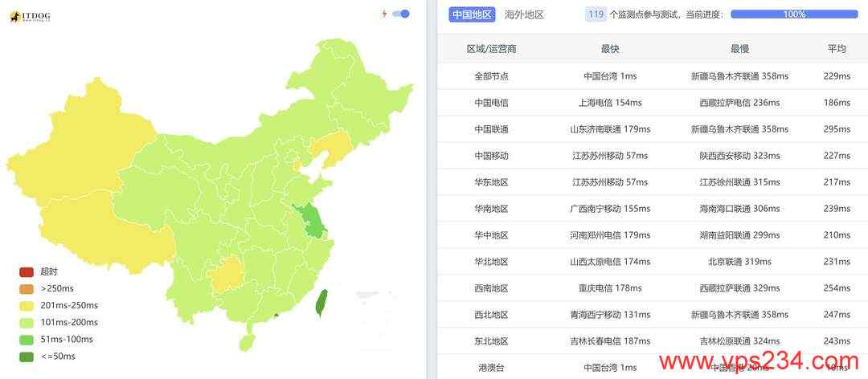Select the 中国地区 tab
The height and width of the screenshot is (379, 868).
tap(471, 14)
